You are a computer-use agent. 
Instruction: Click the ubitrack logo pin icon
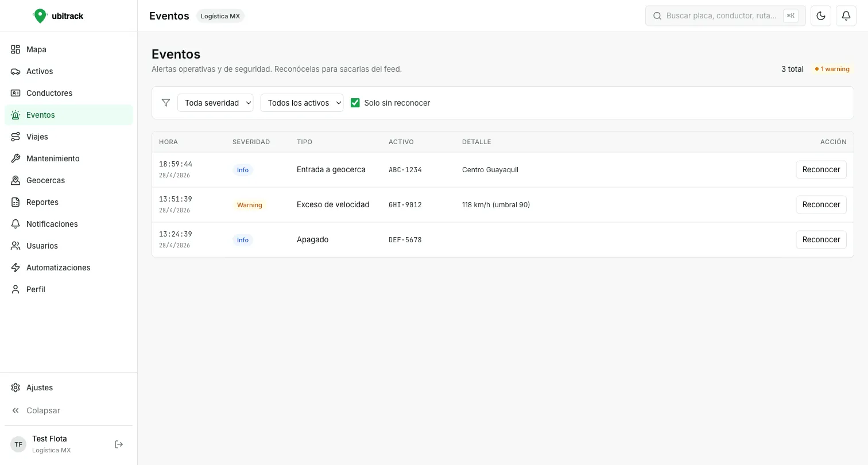pos(40,16)
